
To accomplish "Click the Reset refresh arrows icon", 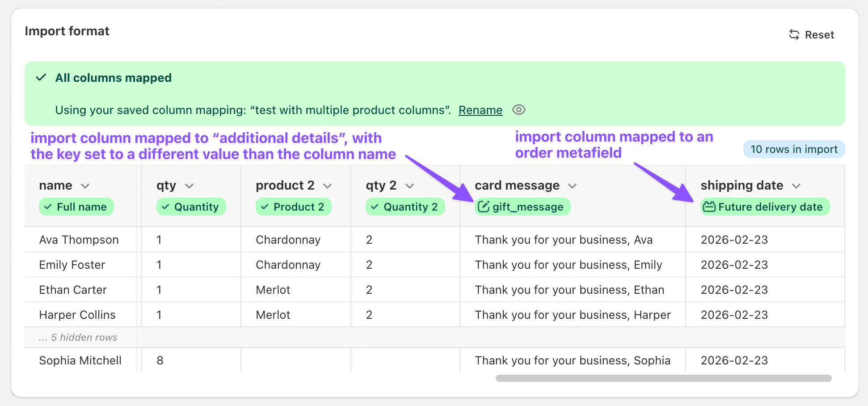I will [x=794, y=34].
